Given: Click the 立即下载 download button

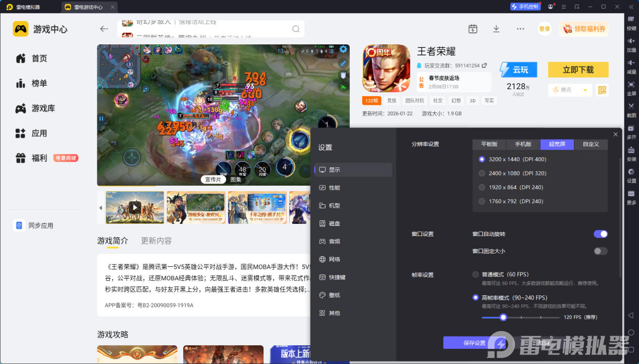Looking at the screenshot, I should pyautogui.click(x=578, y=70).
